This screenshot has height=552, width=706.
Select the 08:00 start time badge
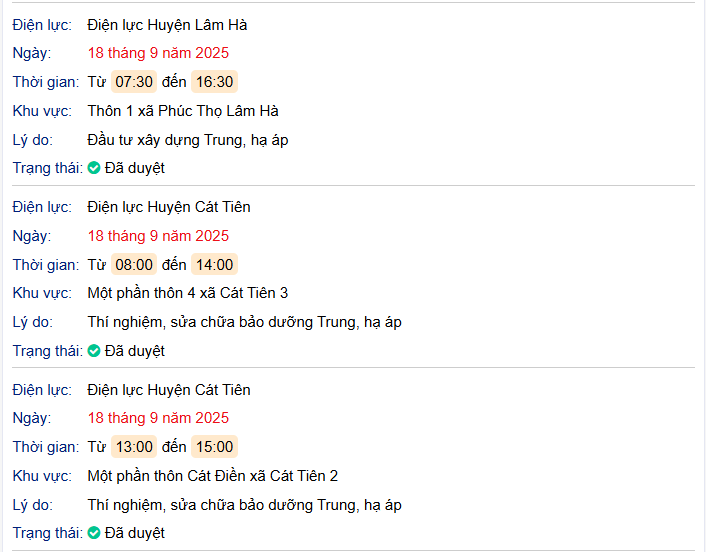[134, 265]
